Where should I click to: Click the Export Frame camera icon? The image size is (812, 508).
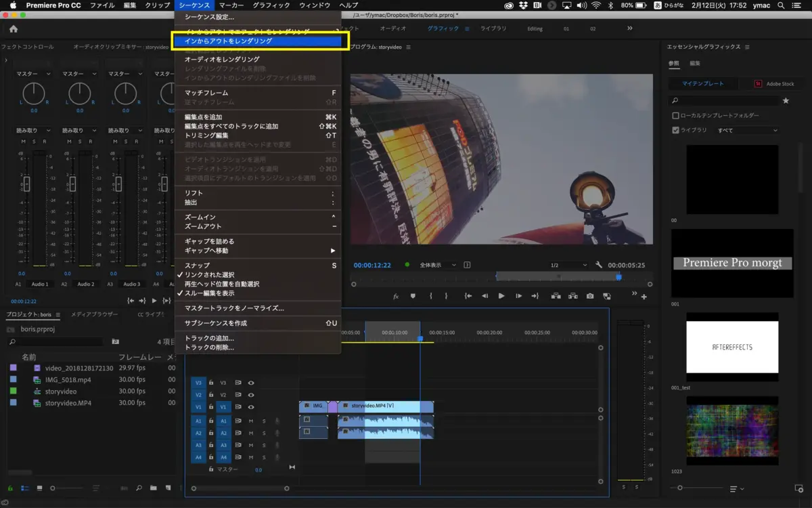point(589,295)
